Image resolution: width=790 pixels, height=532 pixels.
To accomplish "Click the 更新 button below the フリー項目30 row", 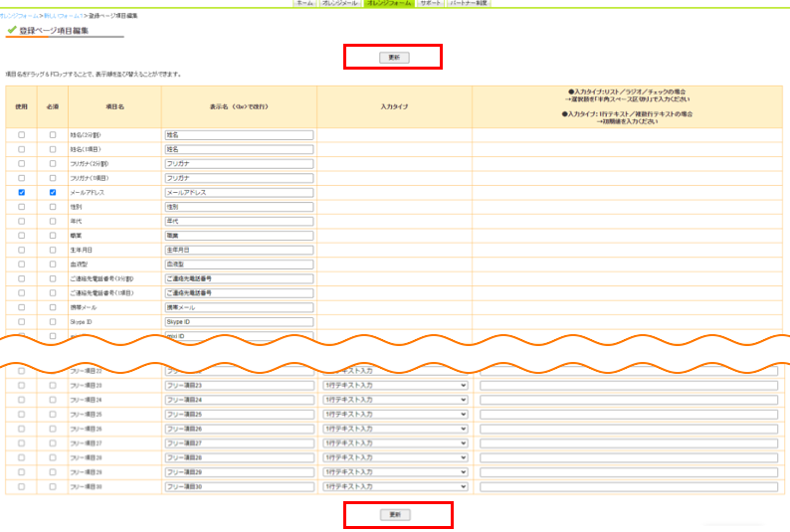I will tap(395, 514).
